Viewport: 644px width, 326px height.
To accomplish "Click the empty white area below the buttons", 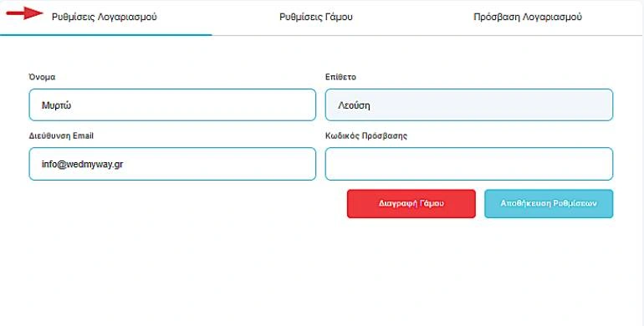I will point(322,271).
